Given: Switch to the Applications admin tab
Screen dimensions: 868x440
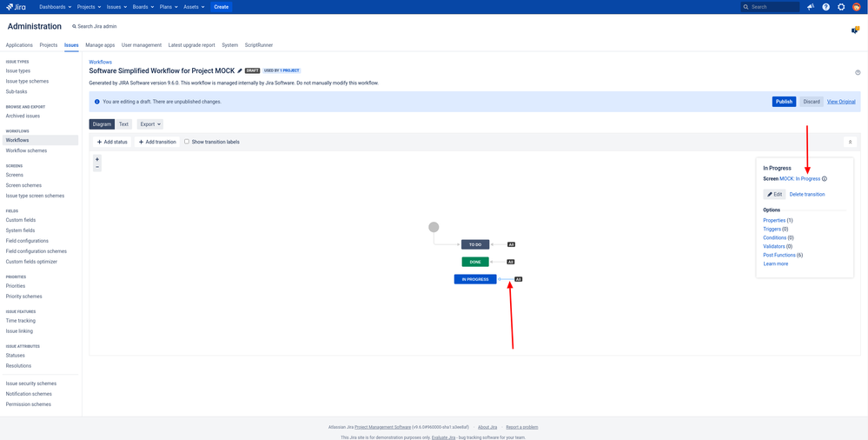Looking at the screenshot, I should pos(19,45).
